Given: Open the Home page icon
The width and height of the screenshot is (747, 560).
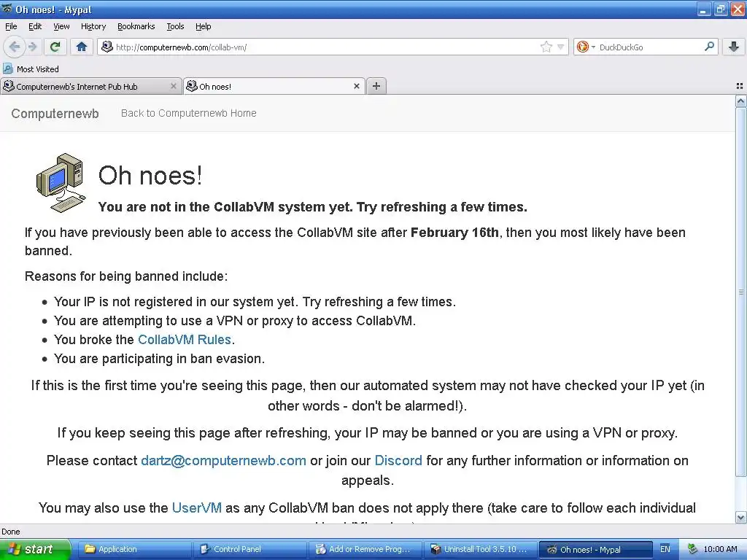Looking at the screenshot, I should 82,47.
